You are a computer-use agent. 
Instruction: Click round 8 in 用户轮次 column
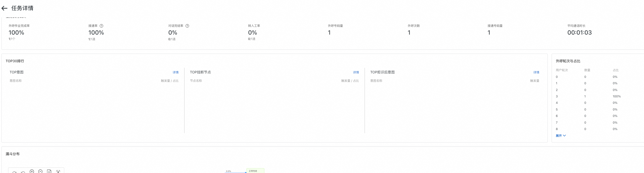tap(557, 129)
